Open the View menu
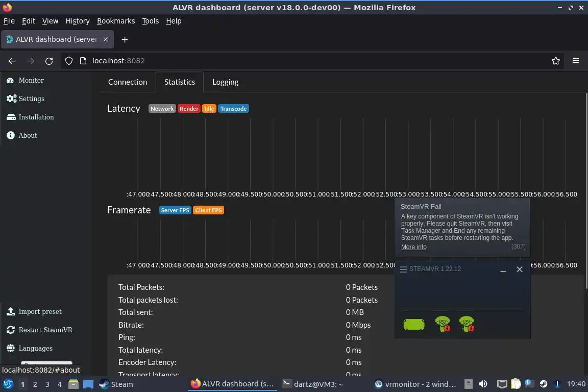588x392 pixels. pyautogui.click(x=50, y=21)
